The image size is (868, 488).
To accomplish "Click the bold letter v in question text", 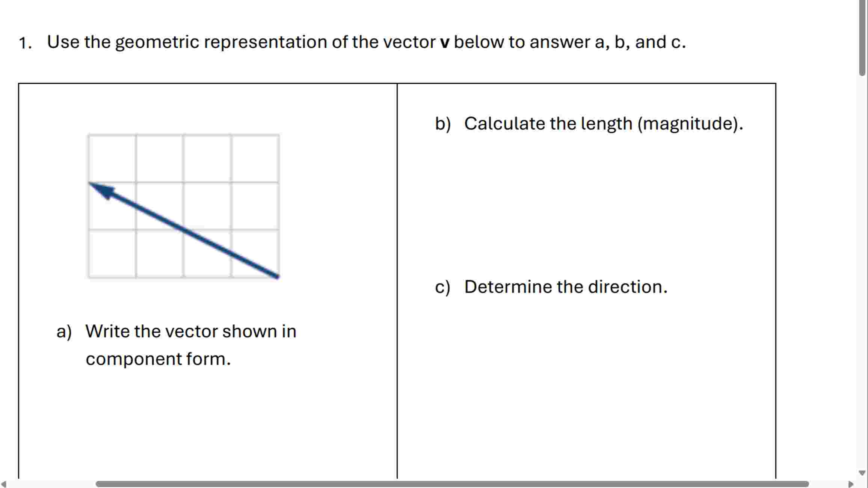I will [x=445, y=42].
